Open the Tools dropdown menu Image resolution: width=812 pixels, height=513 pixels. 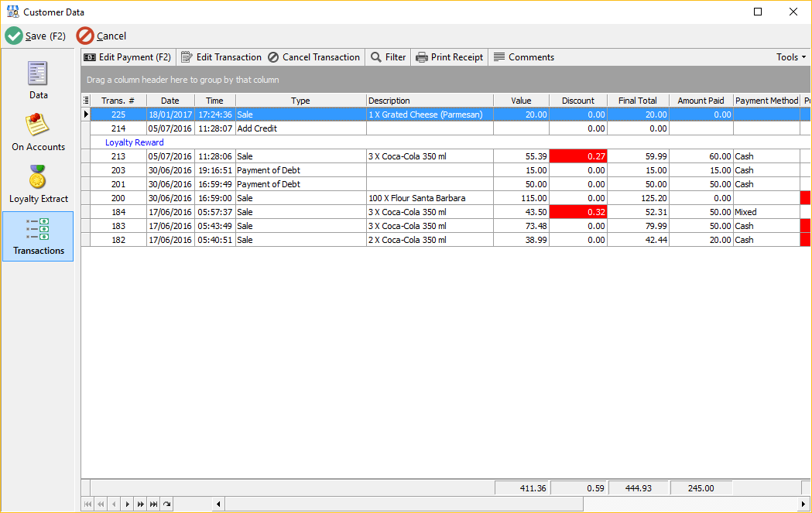tap(790, 56)
